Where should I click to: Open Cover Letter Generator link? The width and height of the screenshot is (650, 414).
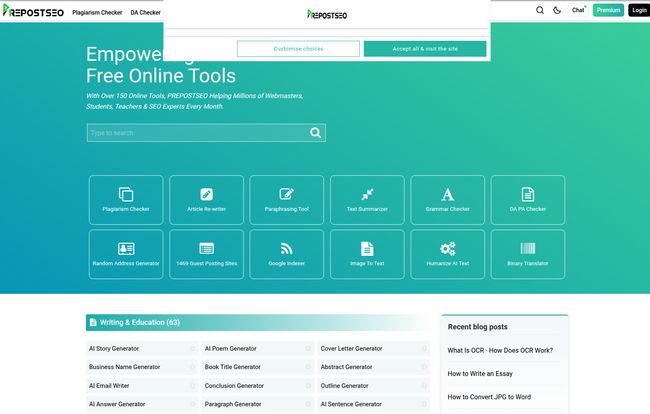point(352,349)
